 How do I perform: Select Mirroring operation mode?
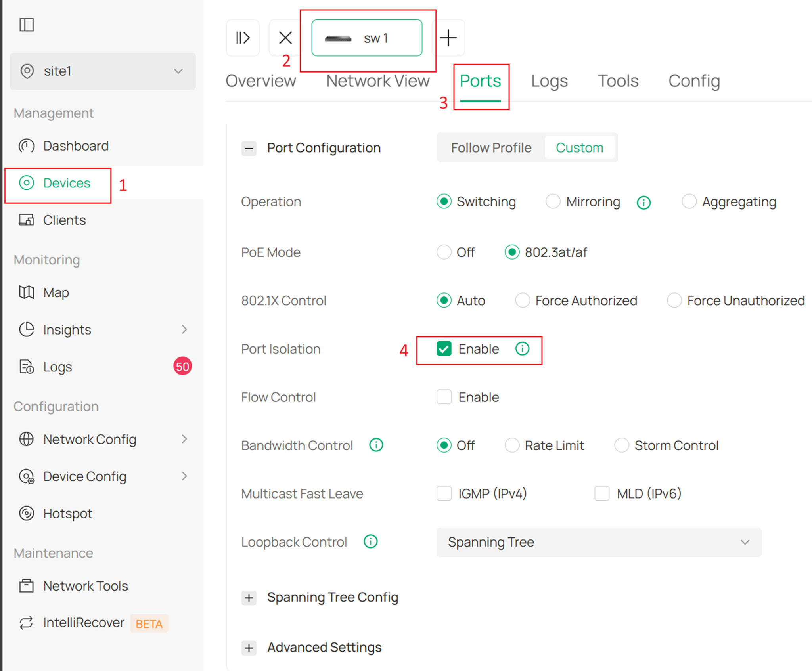click(553, 201)
